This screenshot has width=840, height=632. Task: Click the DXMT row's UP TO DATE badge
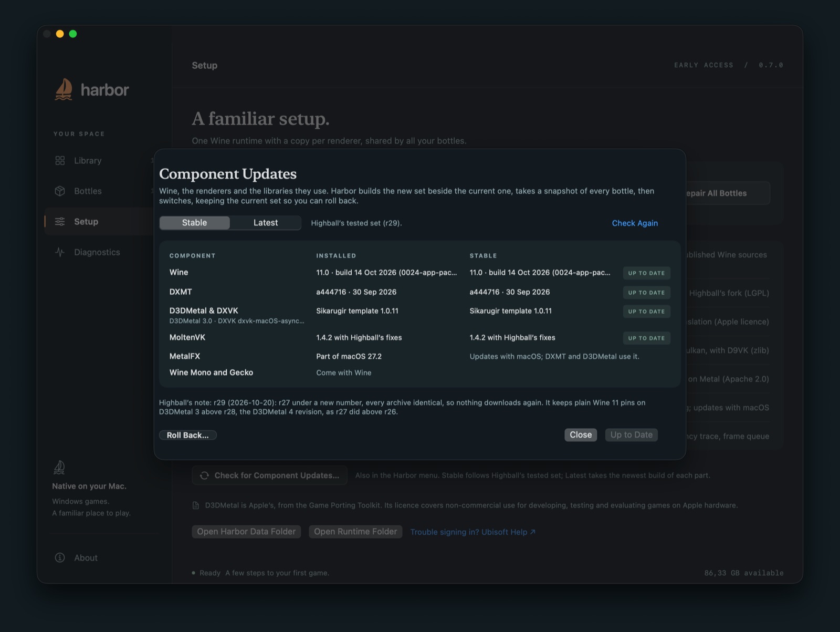(x=646, y=292)
